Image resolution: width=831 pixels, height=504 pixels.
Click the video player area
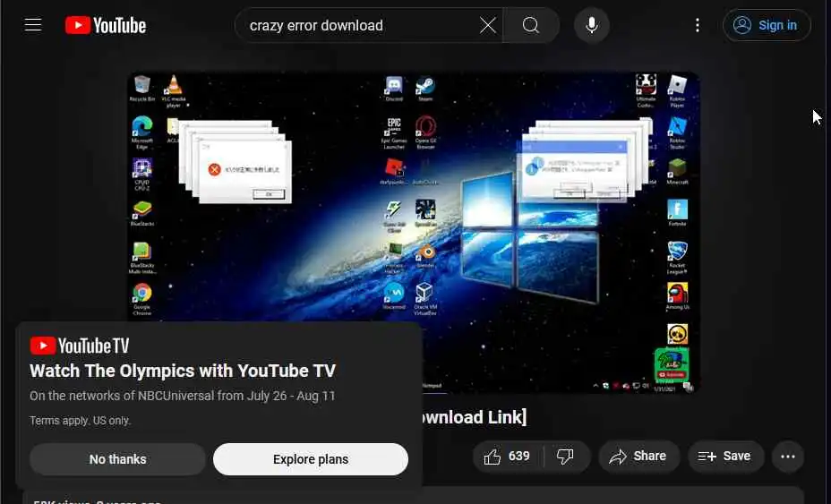414,232
